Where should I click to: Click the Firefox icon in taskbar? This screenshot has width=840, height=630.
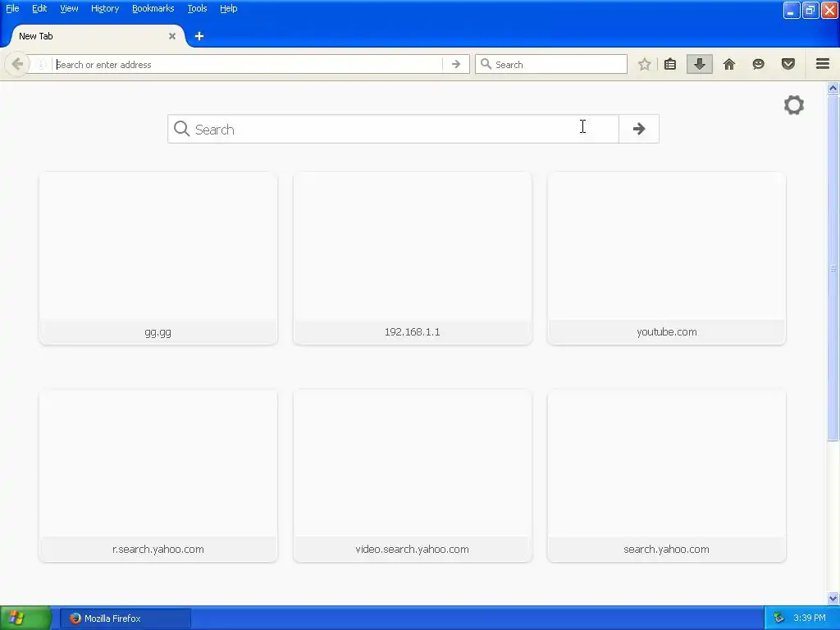[75, 619]
